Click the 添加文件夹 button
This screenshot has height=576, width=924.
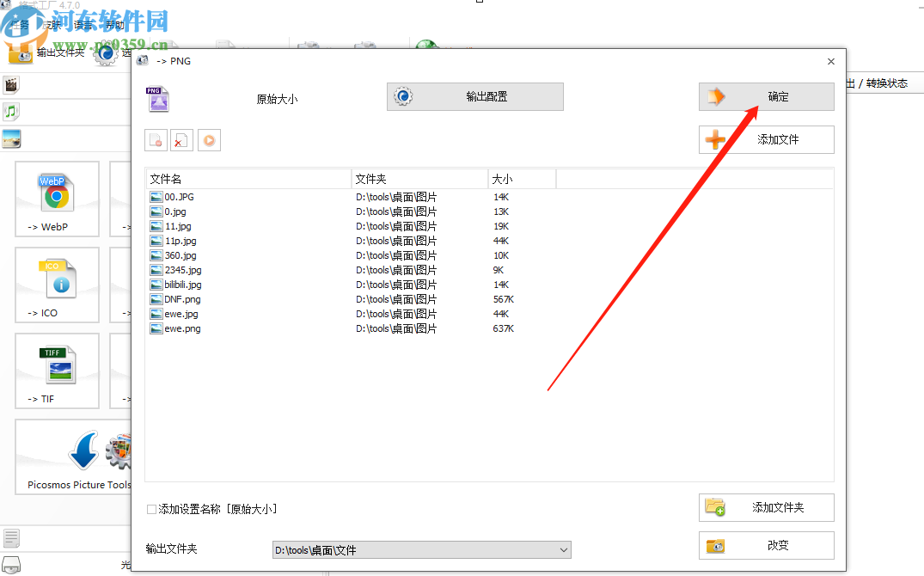(x=767, y=507)
